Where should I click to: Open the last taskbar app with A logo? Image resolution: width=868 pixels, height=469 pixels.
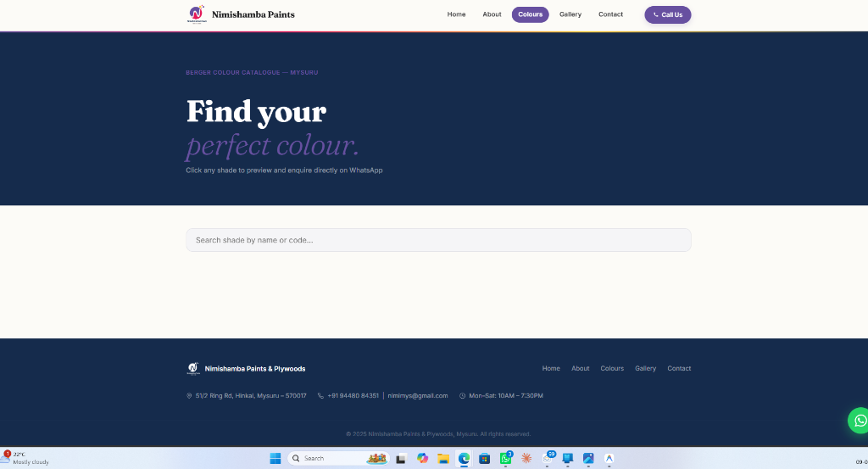pos(609,459)
